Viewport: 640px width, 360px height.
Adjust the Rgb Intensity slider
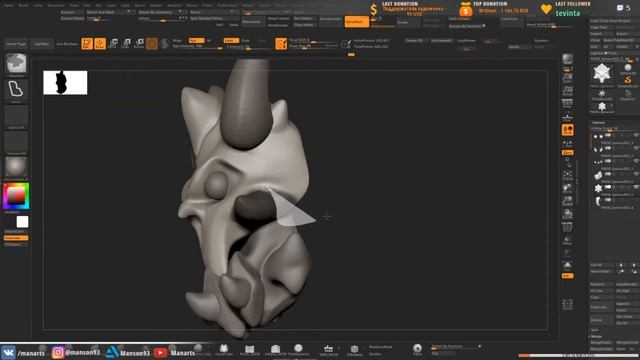click(197, 47)
